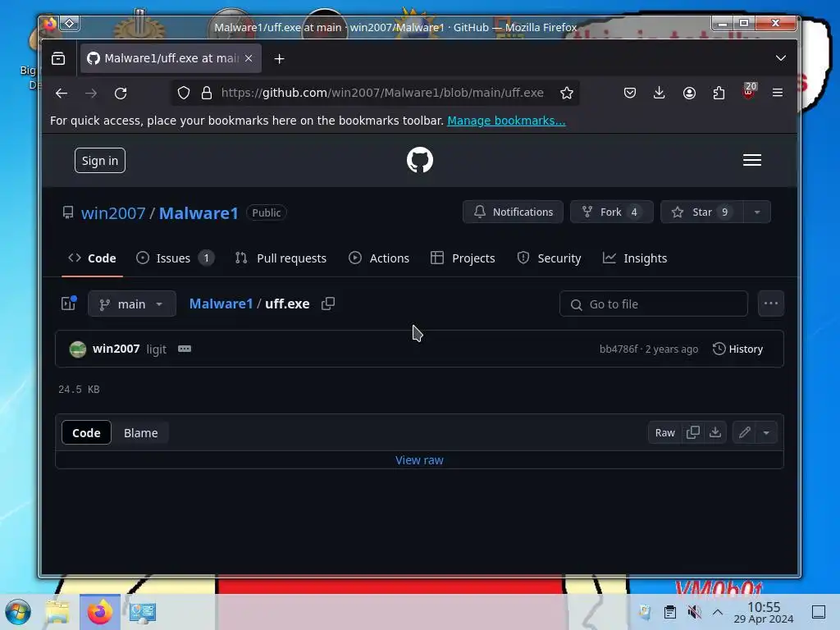
Task: Open the extensions puzzle icon
Action: coord(719,93)
